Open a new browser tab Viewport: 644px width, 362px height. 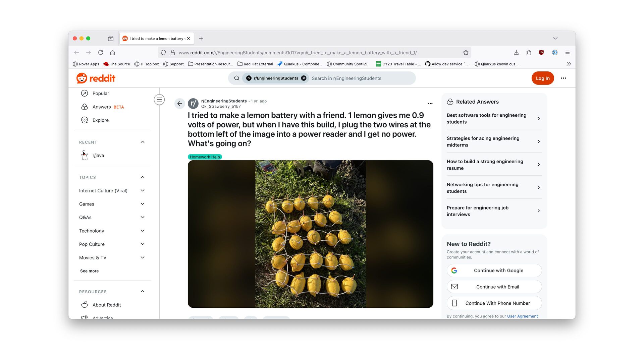pyautogui.click(x=201, y=39)
